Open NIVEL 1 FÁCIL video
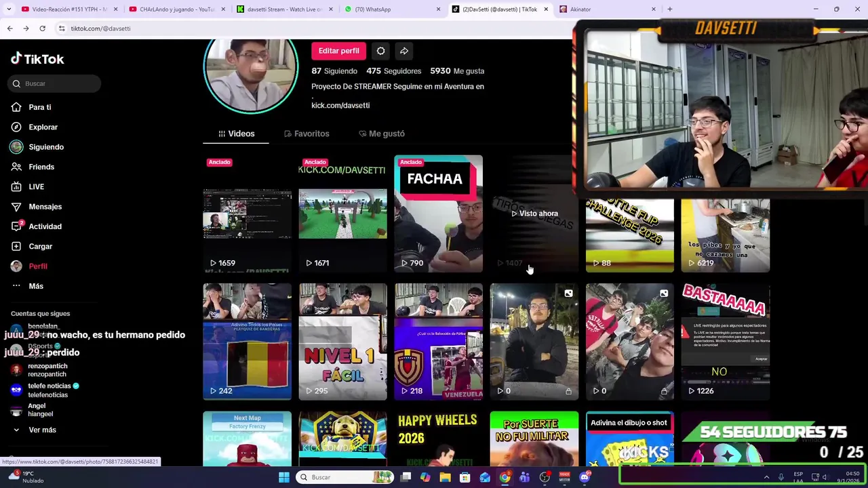The image size is (868, 488). pyautogui.click(x=343, y=342)
